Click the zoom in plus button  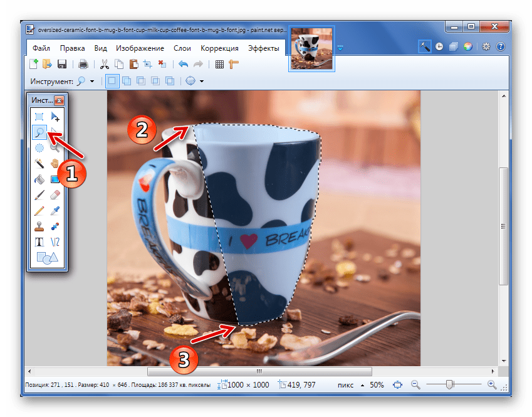tap(491, 384)
